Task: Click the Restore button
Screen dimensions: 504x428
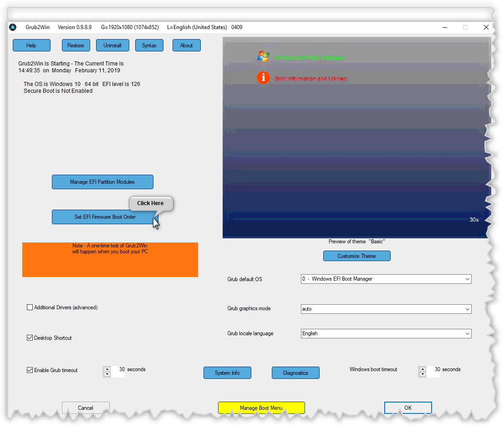Action: pyautogui.click(x=76, y=45)
